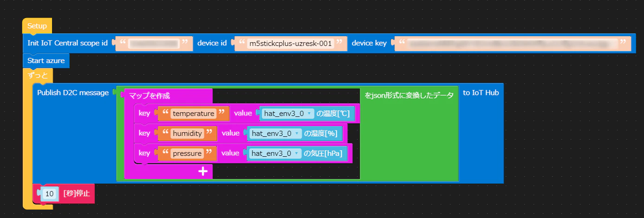Edit the 10 seconds value field
The height and width of the screenshot is (218, 644).
point(49,193)
